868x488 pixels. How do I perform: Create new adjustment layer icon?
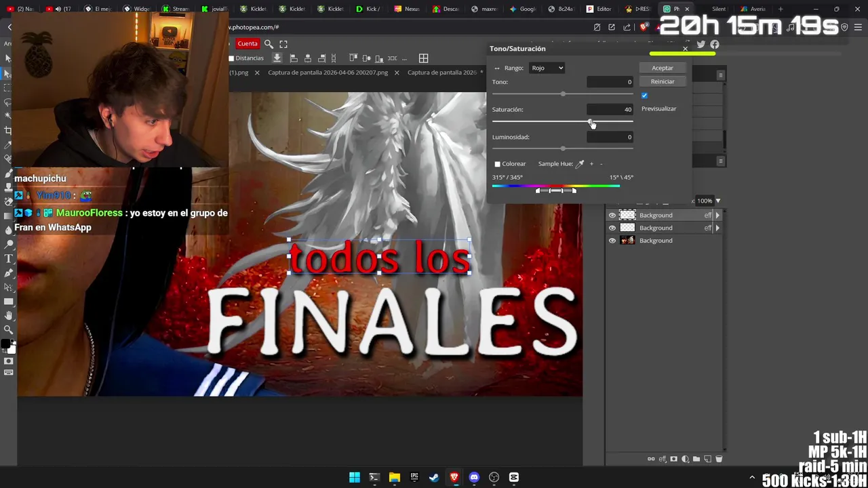(x=685, y=459)
